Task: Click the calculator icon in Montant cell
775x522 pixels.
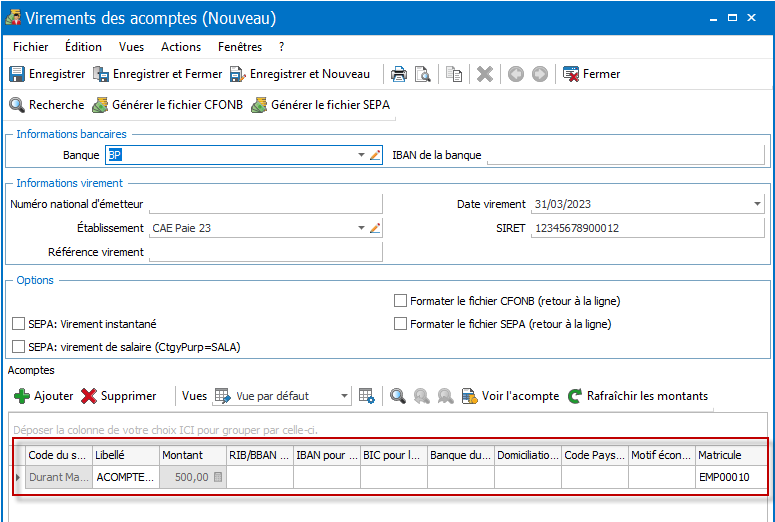Action: 218,478
